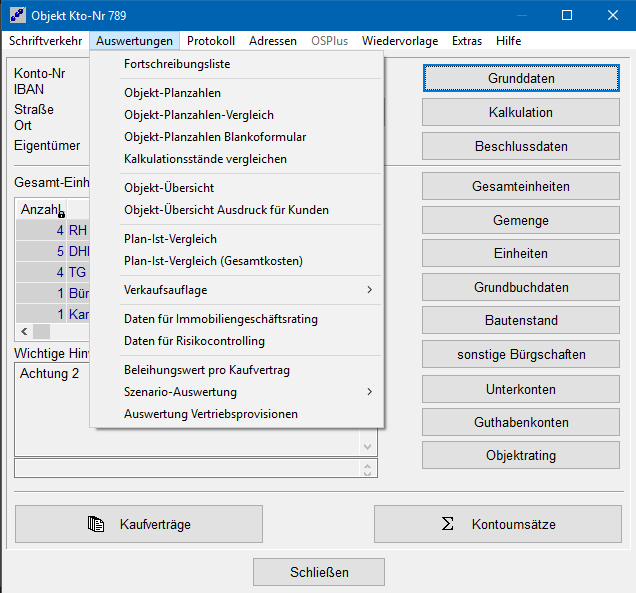Click the application icon in title bar

[x=18, y=16]
